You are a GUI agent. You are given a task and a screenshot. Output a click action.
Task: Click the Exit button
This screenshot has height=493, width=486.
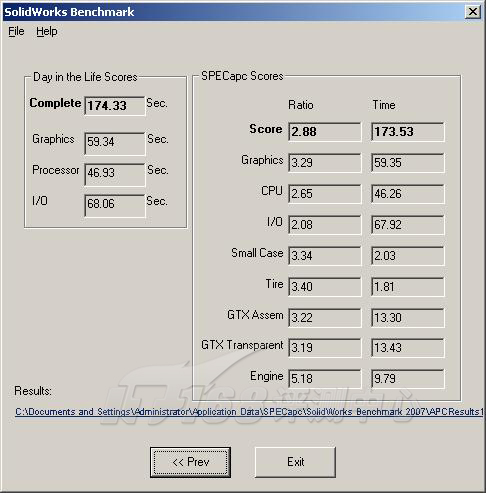click(295, 462)
